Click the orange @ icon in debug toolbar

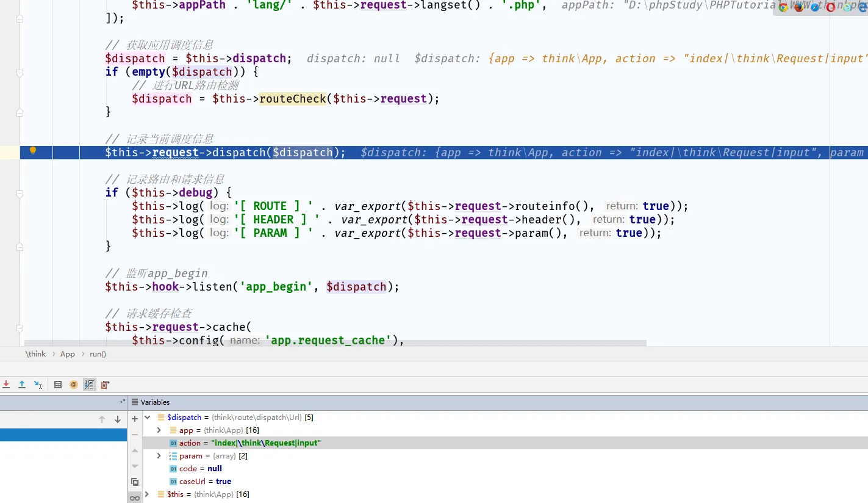(74, 385)
